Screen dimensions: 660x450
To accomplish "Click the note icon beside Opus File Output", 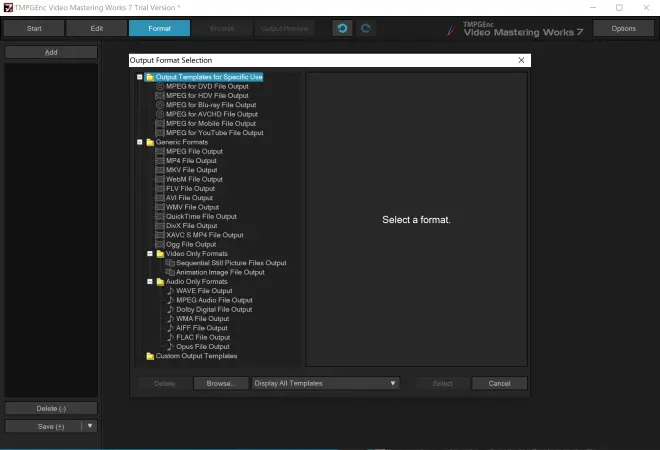I will pyautogui.click(x=170, y=346).
